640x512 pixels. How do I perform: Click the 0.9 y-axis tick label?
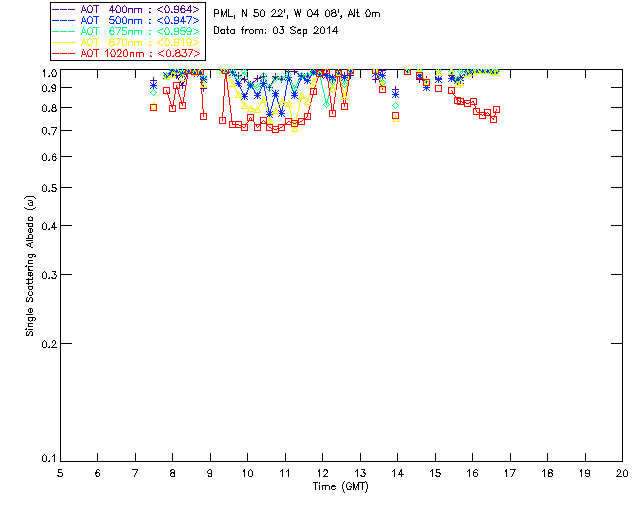(x=49, y=88)
